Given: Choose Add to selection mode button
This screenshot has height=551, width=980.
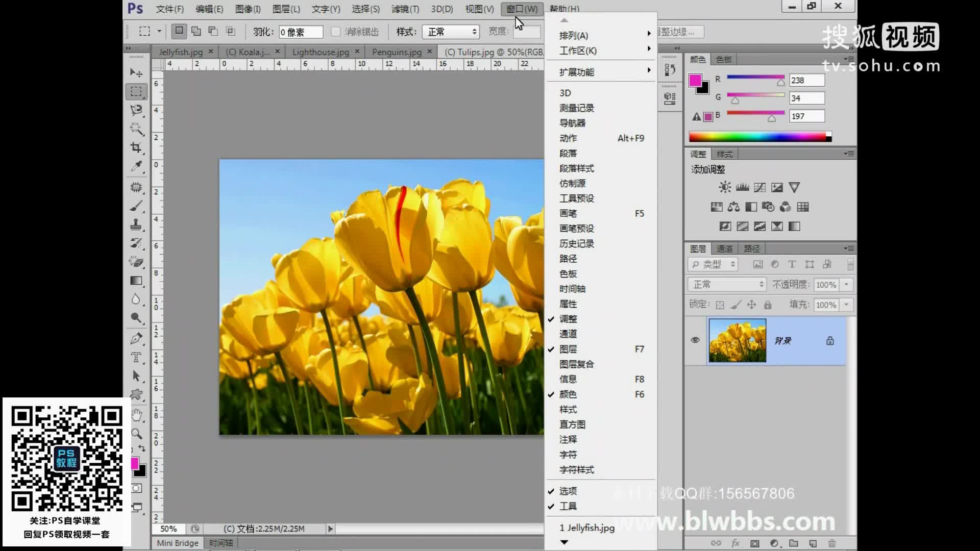Looking at the screenshot, I should pyautogui.click(x=196, y=31).
